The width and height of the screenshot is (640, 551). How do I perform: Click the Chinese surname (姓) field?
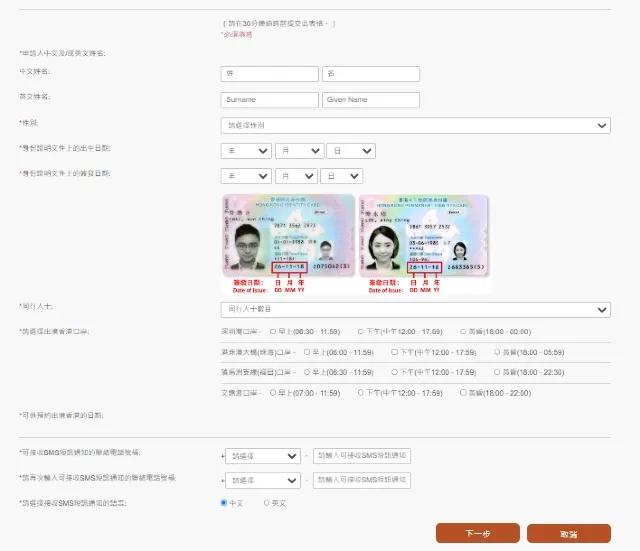pos(269,74)
